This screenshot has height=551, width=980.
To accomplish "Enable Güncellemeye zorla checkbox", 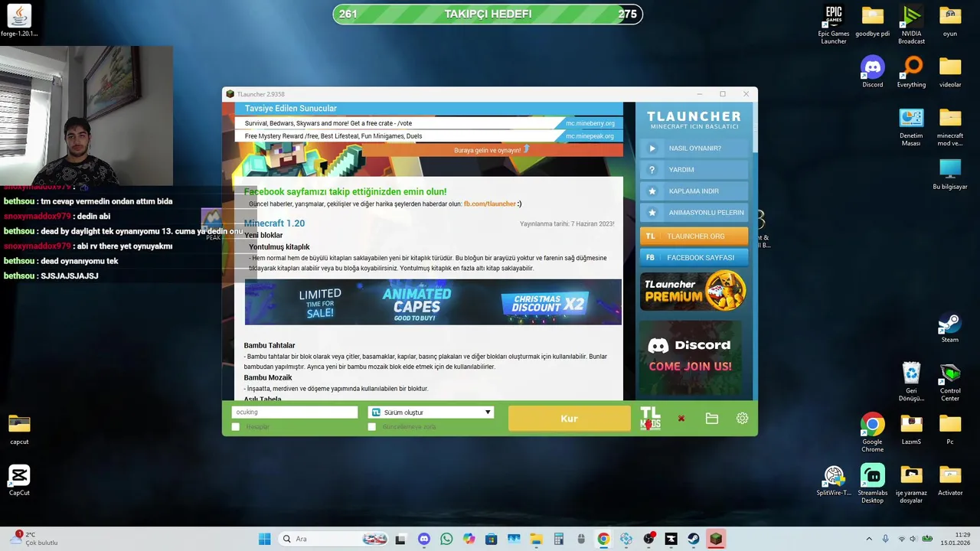I will point(372,427).
